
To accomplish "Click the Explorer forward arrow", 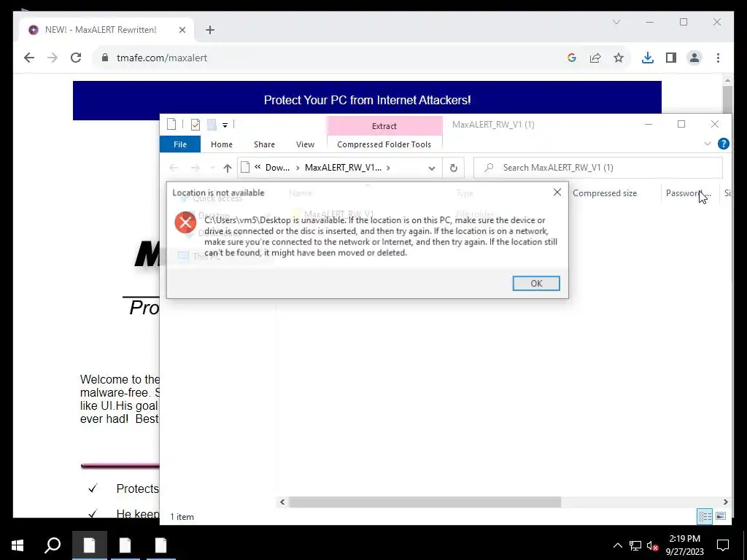I will [x=195, y=168].
